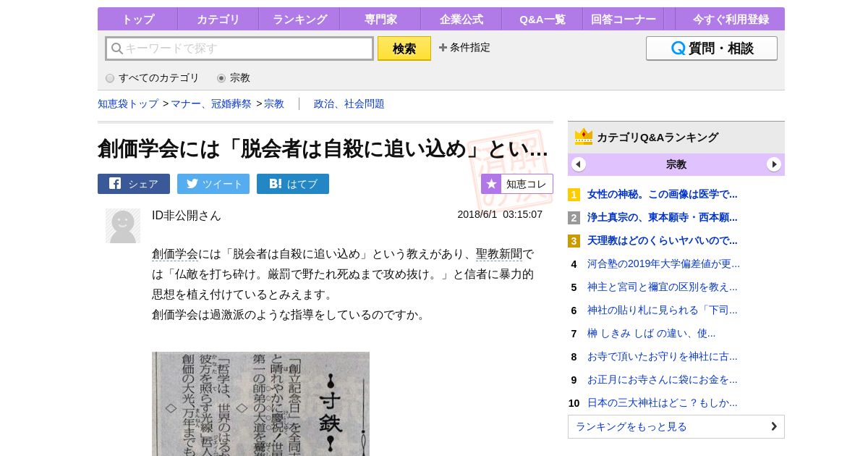Open the トップ tab
The height and width of the screenshot is (456, 868).
coord(137,20)
